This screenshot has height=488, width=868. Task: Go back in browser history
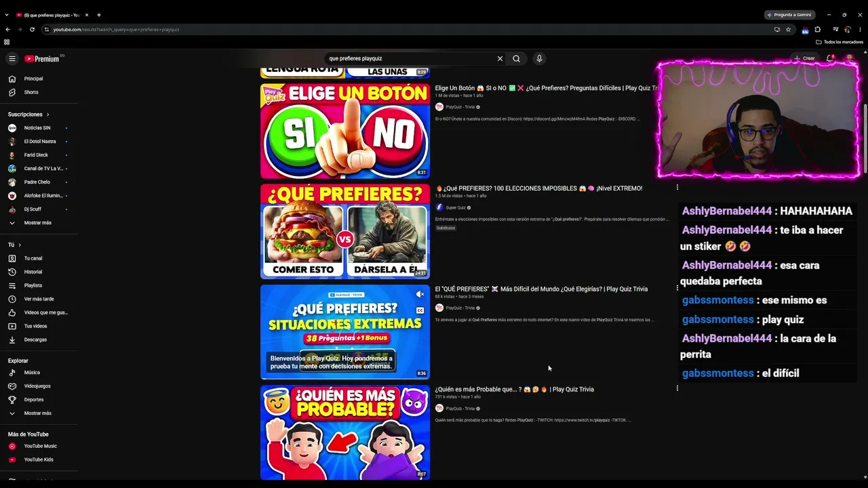7,30
